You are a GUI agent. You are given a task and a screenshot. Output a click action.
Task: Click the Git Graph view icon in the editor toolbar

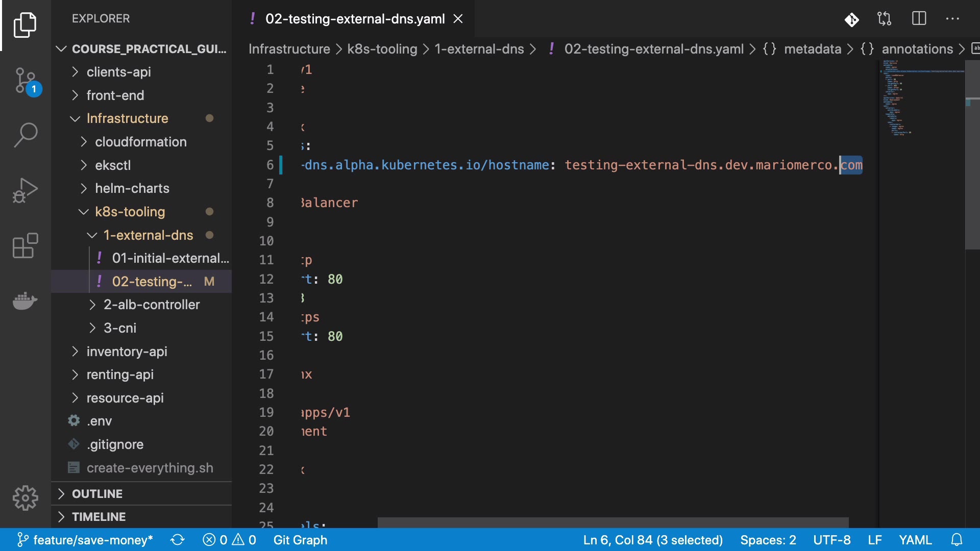coord(851,19)
